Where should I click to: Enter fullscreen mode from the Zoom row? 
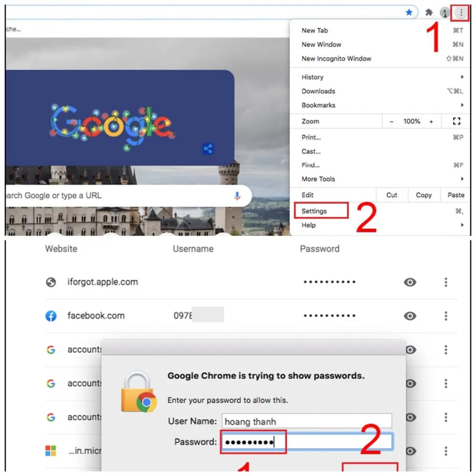pyautogui.click(x=456, y=121)
